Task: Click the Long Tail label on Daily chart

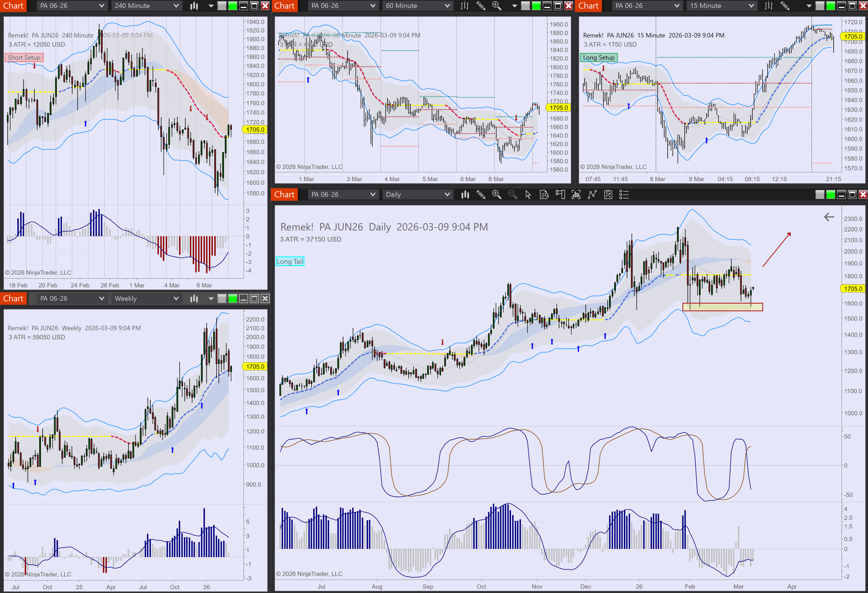Action: (x=290, y=261)
